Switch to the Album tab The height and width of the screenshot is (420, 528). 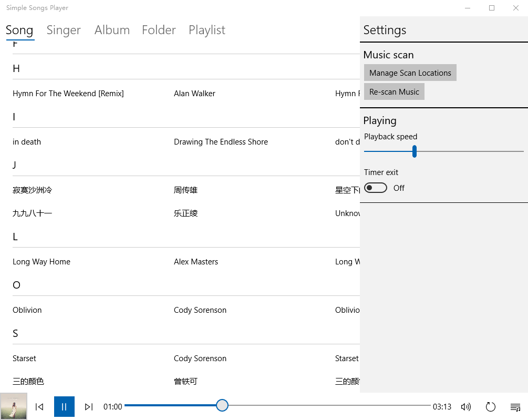[112, 30]
